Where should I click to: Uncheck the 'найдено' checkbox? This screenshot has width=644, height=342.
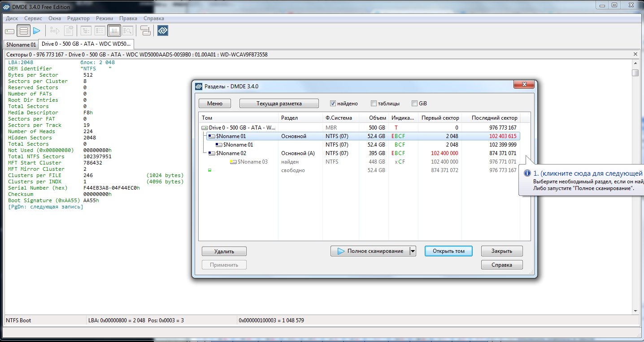point(333,104)
